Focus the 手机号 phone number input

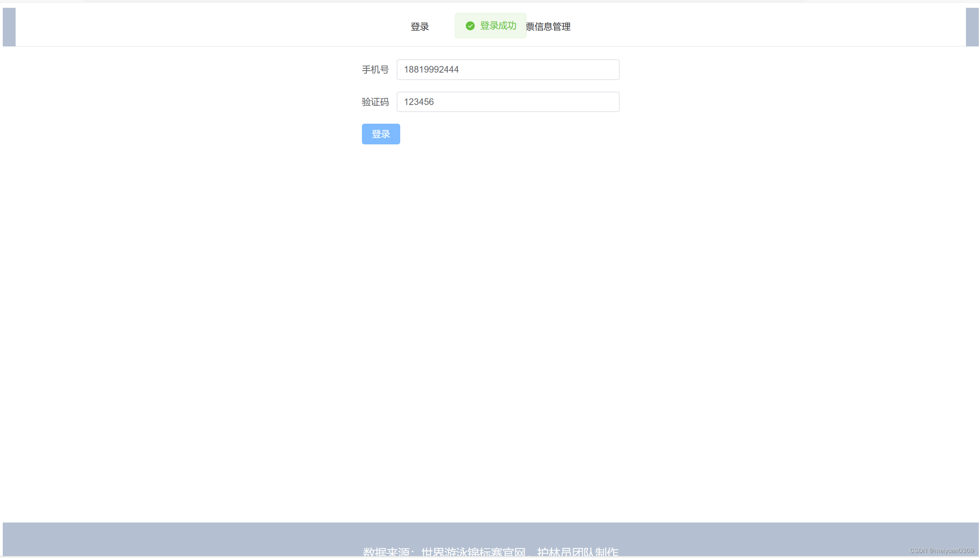[x=508, y=69]
